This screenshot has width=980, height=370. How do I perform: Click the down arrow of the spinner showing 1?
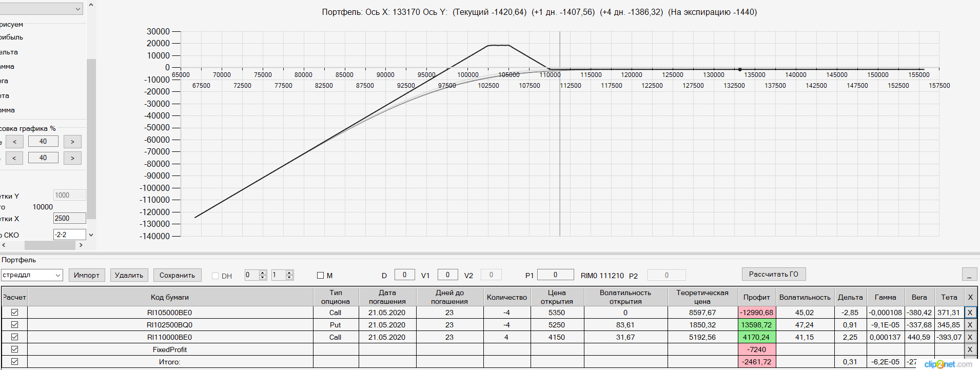click(x=289, y=278)
